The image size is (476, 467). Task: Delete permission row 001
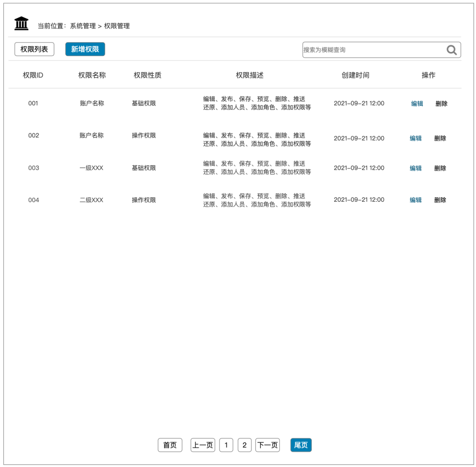[x=441, y=104]
